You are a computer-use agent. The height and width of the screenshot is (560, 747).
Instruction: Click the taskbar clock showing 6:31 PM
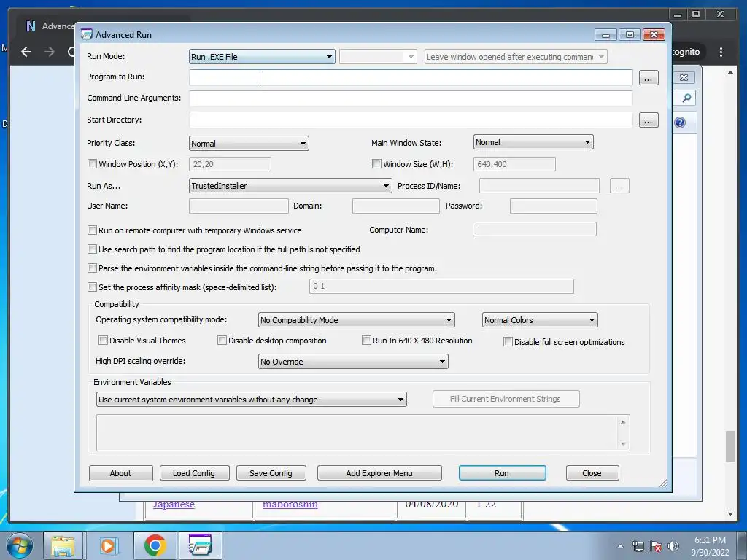click(710, 546)
